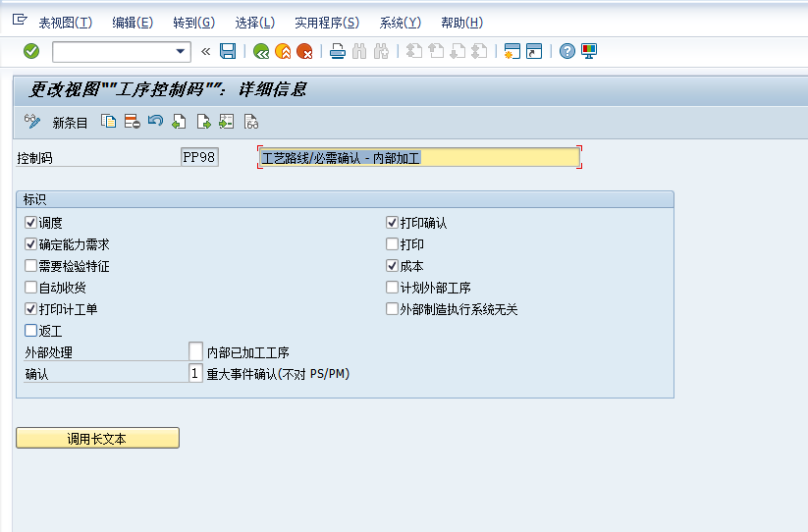The image size is (808, 532).
Task: Click the 外部处理 value field
Action: pyautogui.click(x=195, y=351)
